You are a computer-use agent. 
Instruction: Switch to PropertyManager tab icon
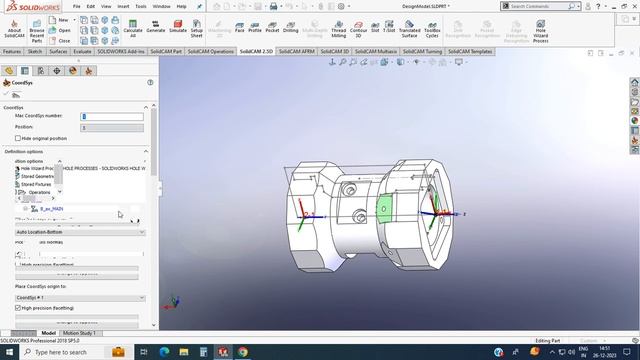coord(25,71)
